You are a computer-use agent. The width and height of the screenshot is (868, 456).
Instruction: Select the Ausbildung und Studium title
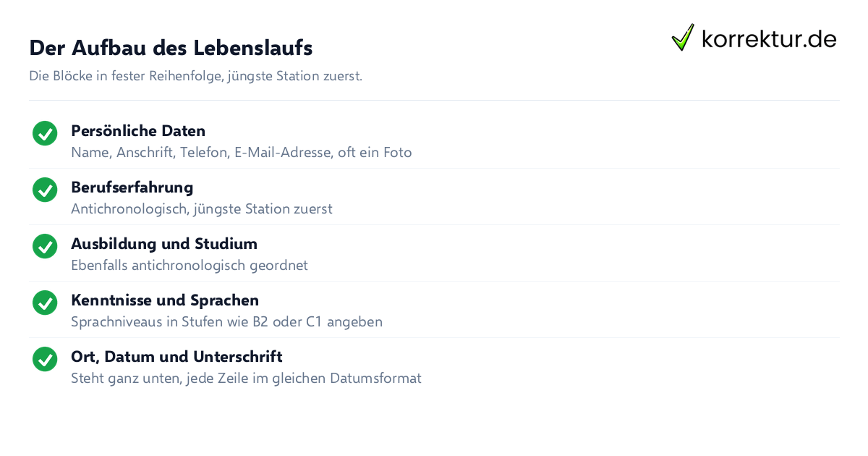(x=164, y=244)
